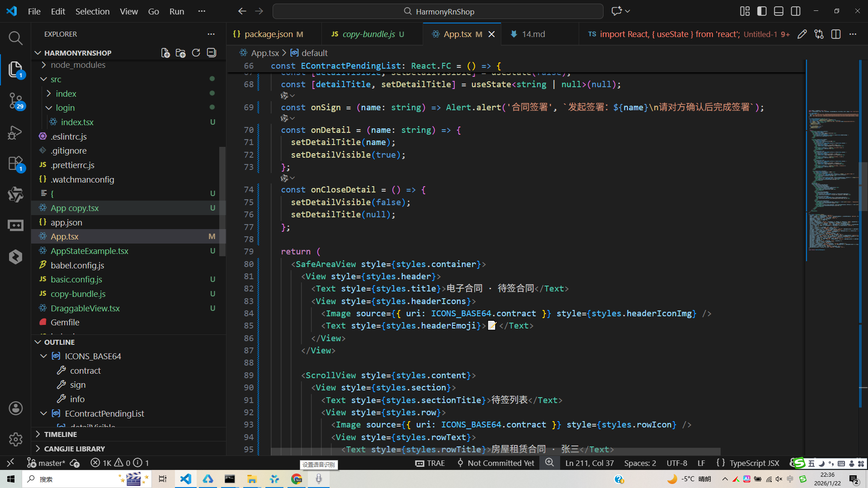Collapse the OUTLINE section
The image size is (868, 488).
click(38, 342)
